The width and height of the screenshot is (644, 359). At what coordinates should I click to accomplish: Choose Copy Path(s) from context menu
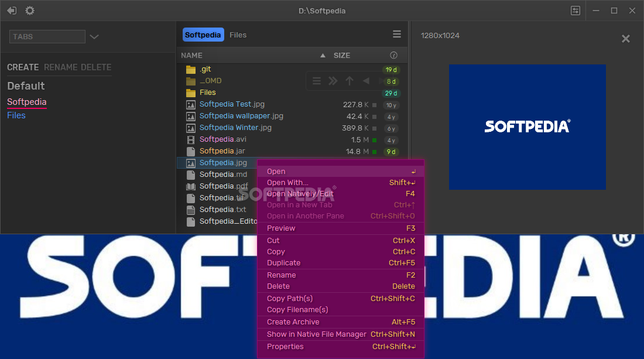tap(341, 298)
